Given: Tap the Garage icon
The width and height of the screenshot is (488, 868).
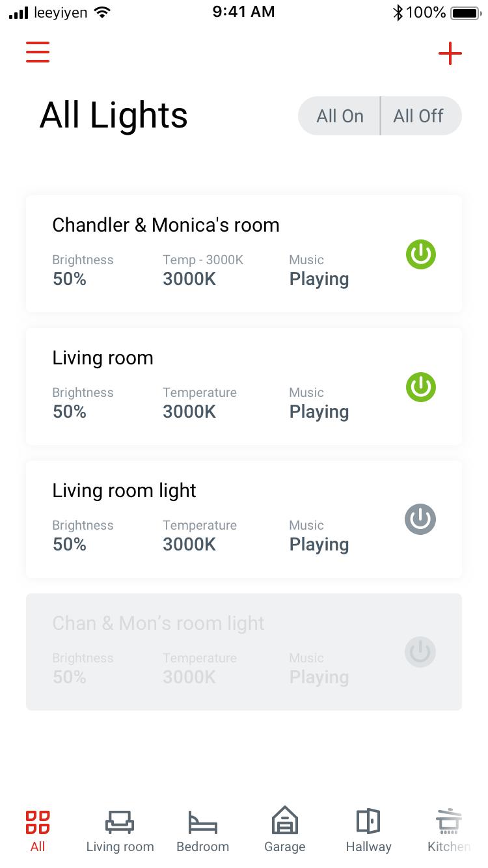Looking at the screenshot, I should coord(284,821).
